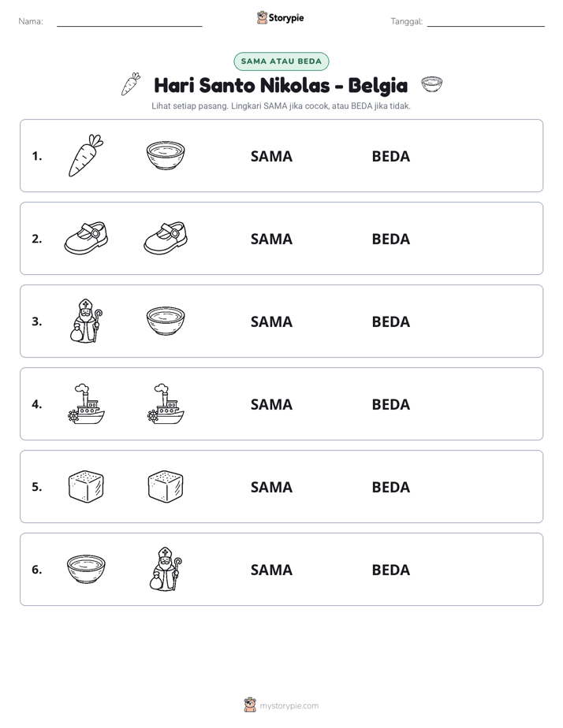Image resolution: width=563 pixels, height=728 pixels.
Task: Click the carrot picture in row 1
Action: [x=86, y=155]
